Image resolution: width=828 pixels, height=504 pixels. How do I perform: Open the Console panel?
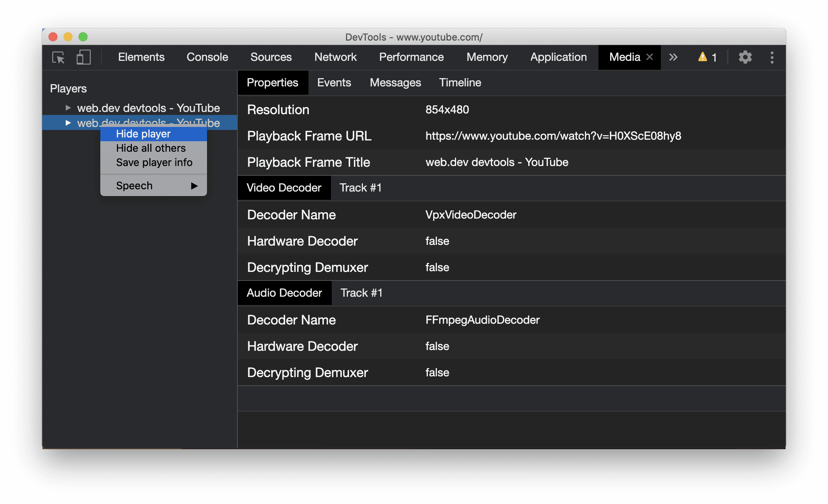207,57
